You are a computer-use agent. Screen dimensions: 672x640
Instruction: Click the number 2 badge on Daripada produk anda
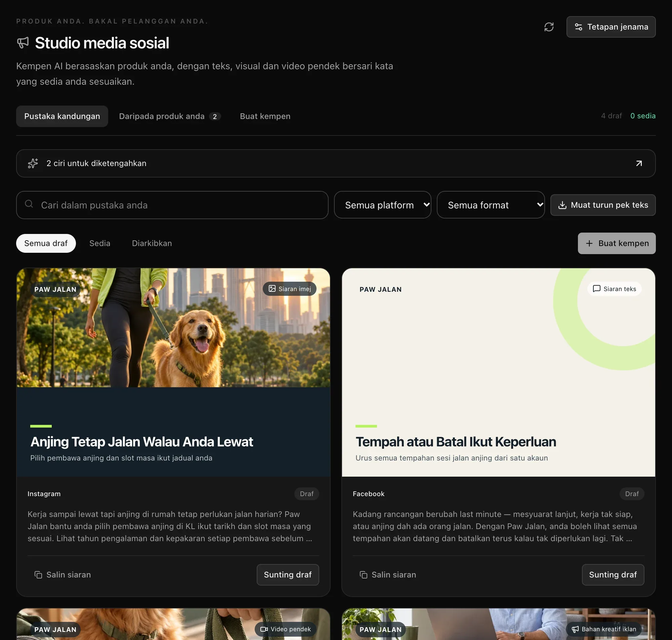pyautogui.click(x=215, y=117)
